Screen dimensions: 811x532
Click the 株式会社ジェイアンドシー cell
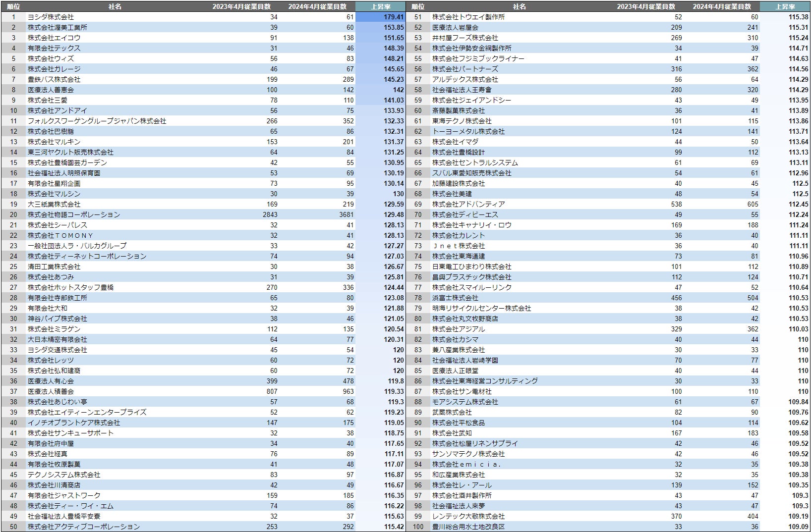pyautogui.click(x=472, y=100)
